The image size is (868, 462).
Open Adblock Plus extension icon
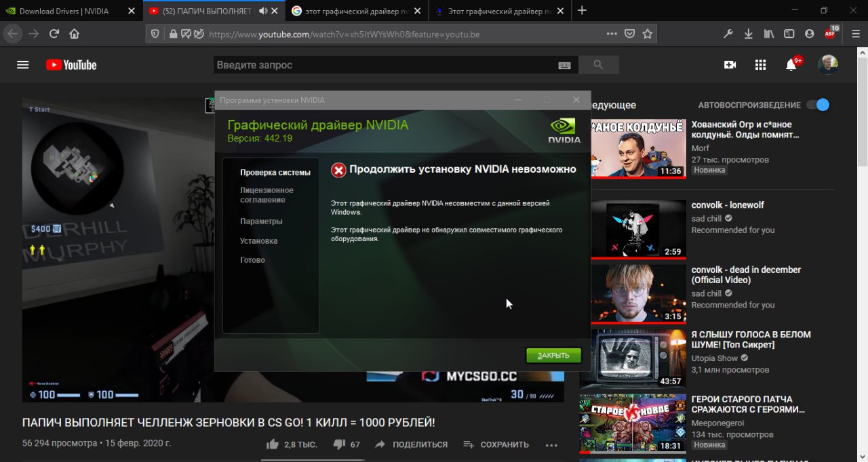tap(831, 33)
